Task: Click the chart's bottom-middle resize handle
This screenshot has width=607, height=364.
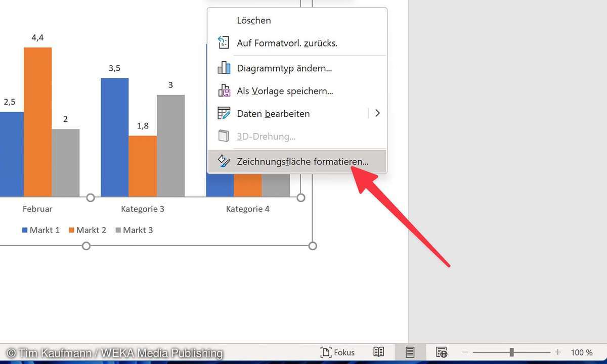Action: click(x=86, y=246)
